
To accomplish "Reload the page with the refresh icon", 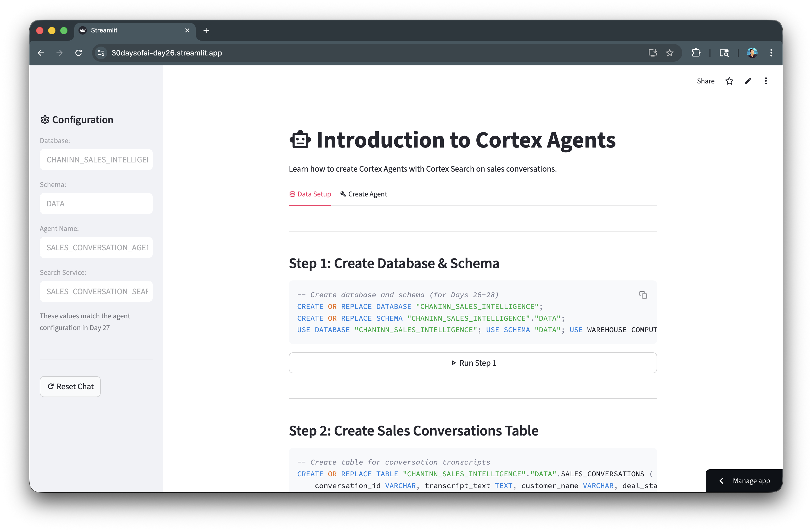I will [78, 53].
